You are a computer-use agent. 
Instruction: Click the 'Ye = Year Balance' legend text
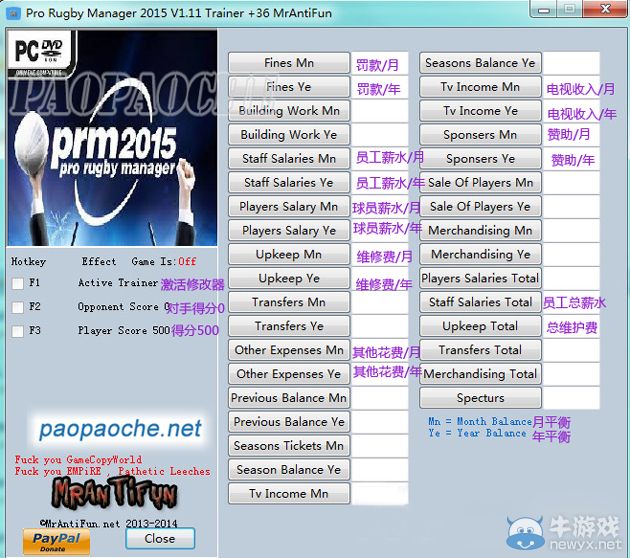pyautogui.click(x=477, y=433)
